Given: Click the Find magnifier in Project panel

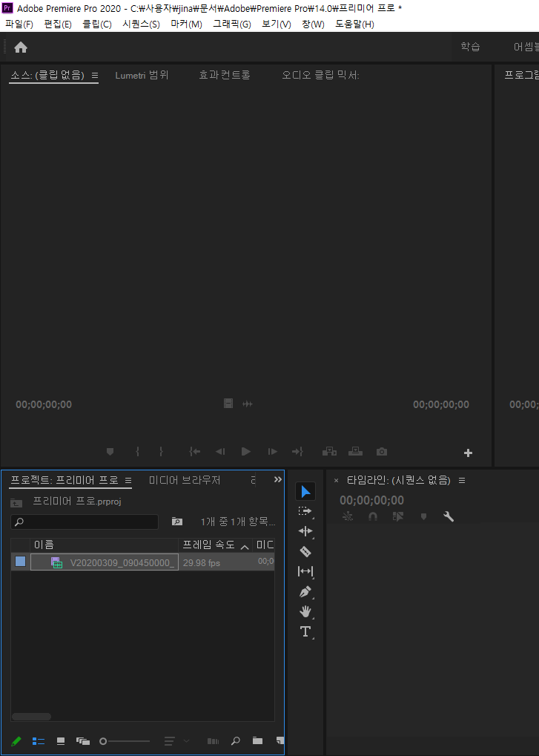Looking at the screenshot, I should [x=236, y=740].
